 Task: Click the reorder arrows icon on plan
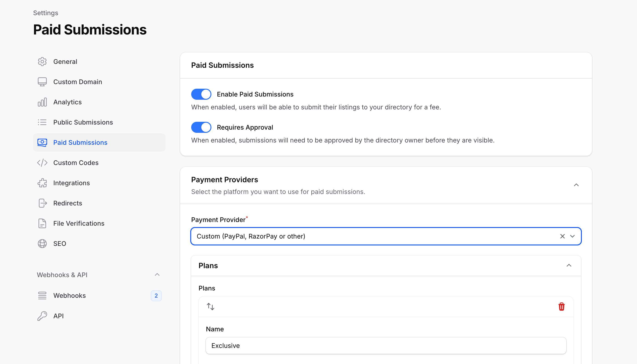pyautogui.click(x=210, y=307)
